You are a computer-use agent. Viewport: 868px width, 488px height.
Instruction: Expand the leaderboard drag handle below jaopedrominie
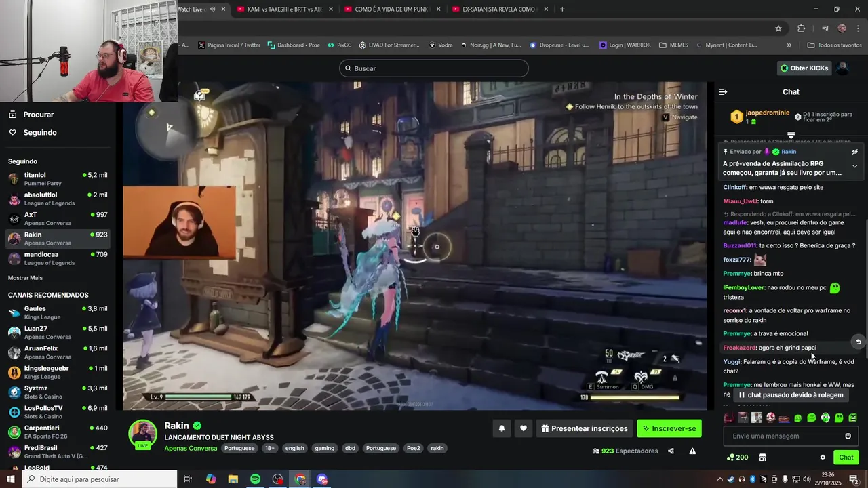pos(791,136)
